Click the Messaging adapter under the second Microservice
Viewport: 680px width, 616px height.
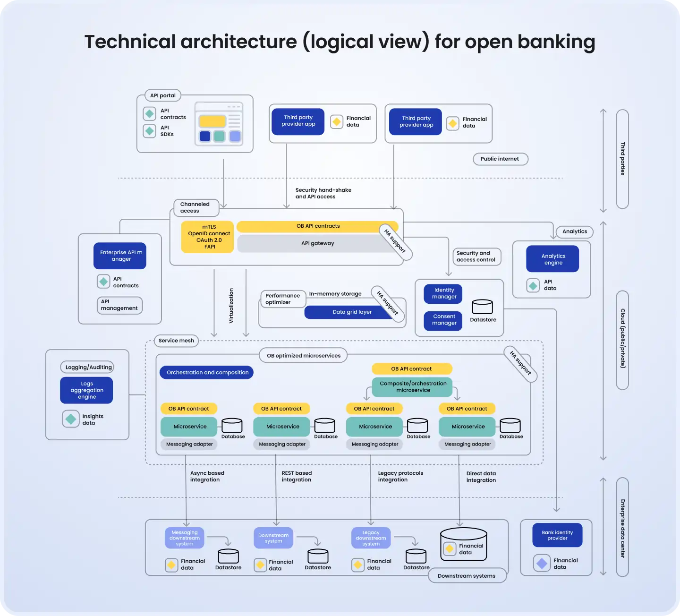click(282, 444)
